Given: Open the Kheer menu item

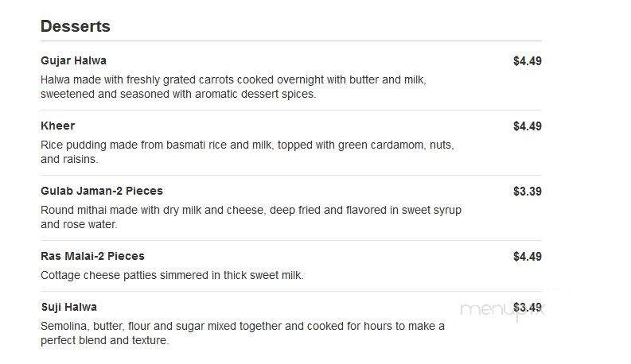Looking at the screenshot, I should click(57, 126).
